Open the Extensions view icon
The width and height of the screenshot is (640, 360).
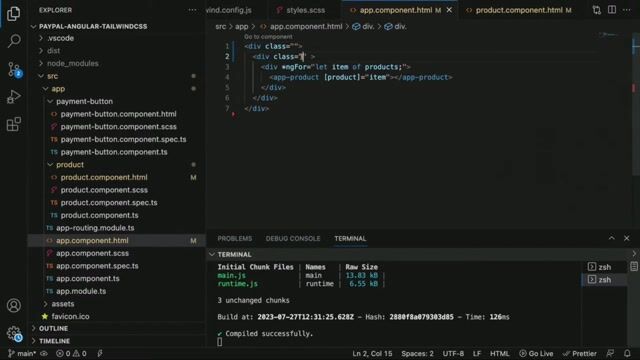coord(14,124)
